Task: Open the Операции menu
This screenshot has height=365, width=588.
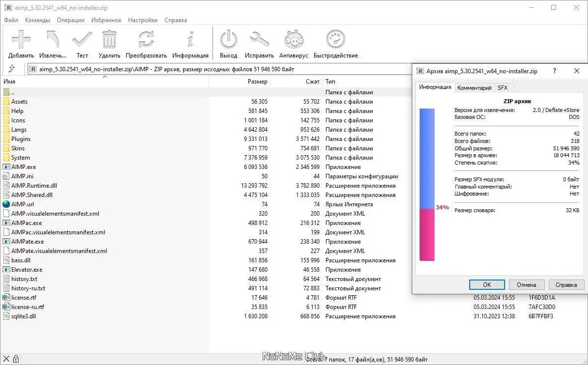Action: click(x=71, y=20)
